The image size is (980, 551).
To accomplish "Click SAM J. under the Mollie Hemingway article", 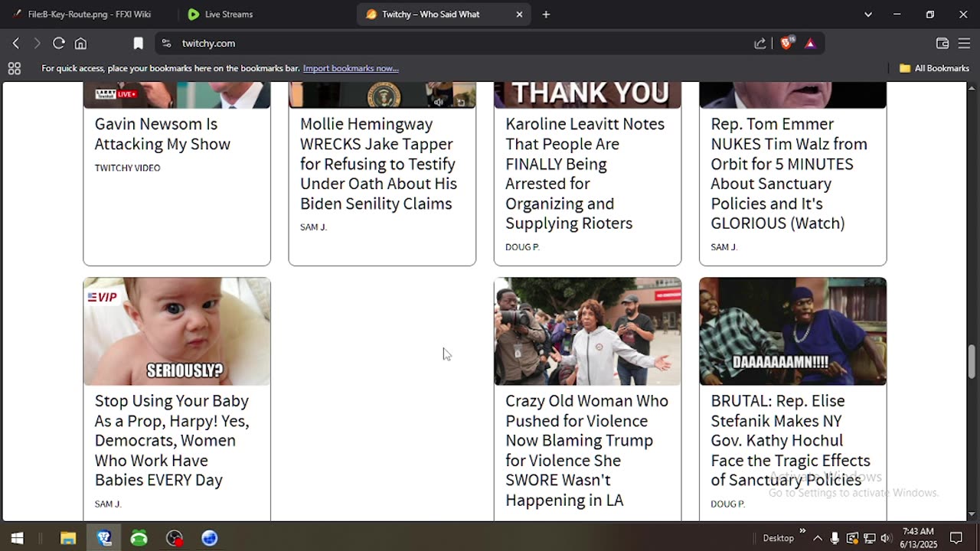I will coord(313,227).
